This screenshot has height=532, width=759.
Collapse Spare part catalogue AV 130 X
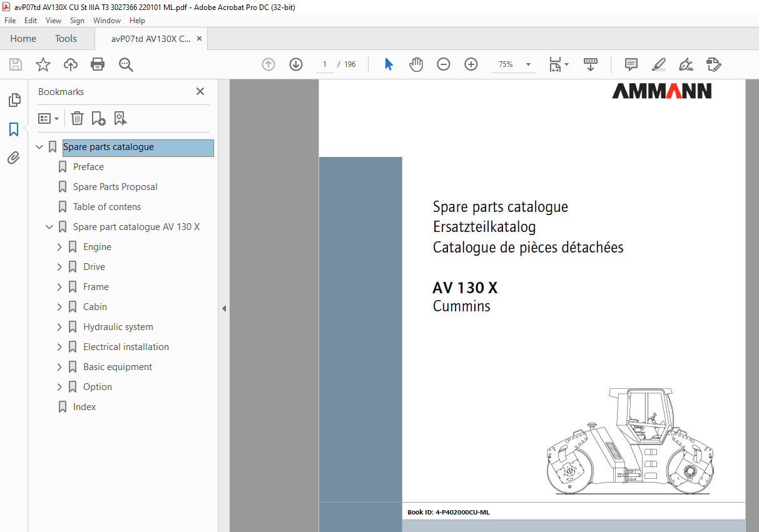pyautogui.click(x=49, y=227)
